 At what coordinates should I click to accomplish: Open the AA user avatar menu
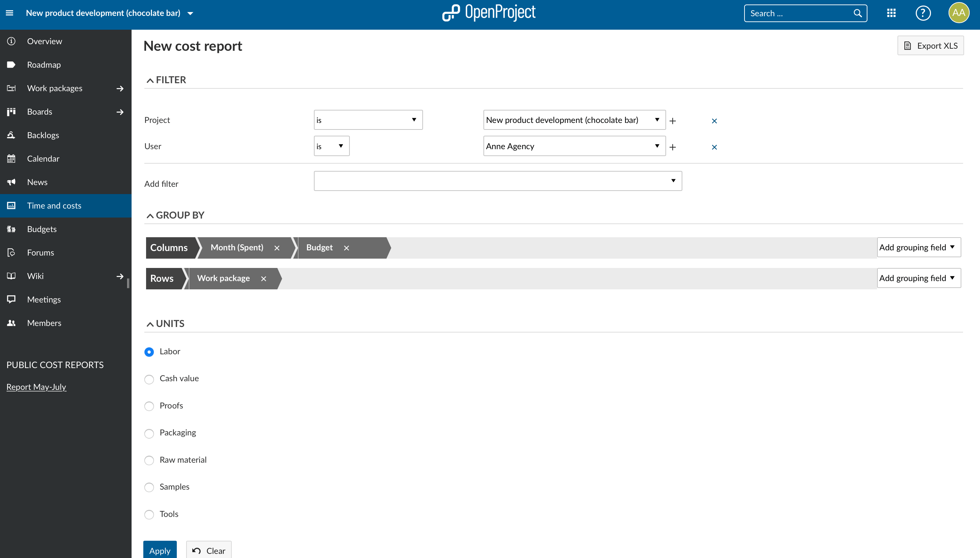coord(959,13)
